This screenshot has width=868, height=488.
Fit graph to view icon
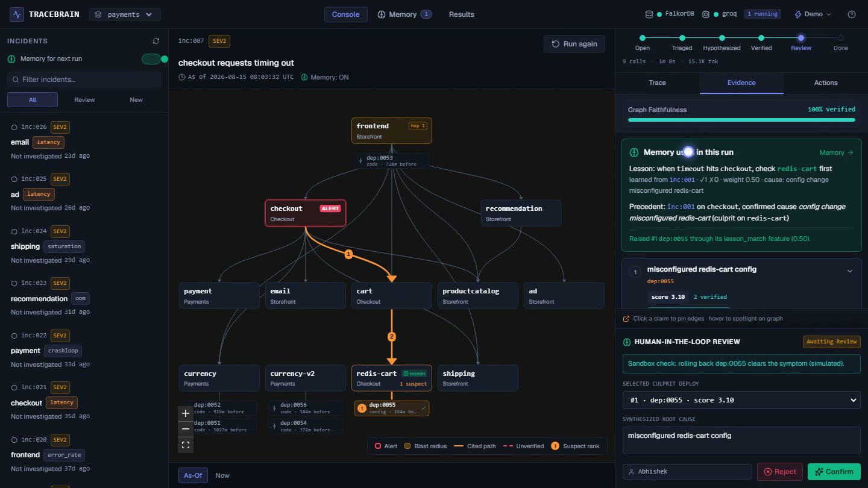pyautogui.click(x=186, y=445)
